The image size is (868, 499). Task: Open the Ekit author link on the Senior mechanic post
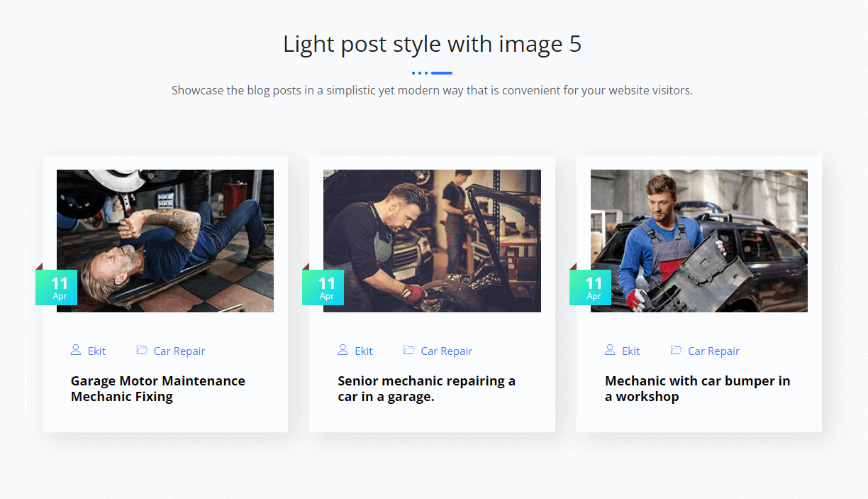(364, 351)
